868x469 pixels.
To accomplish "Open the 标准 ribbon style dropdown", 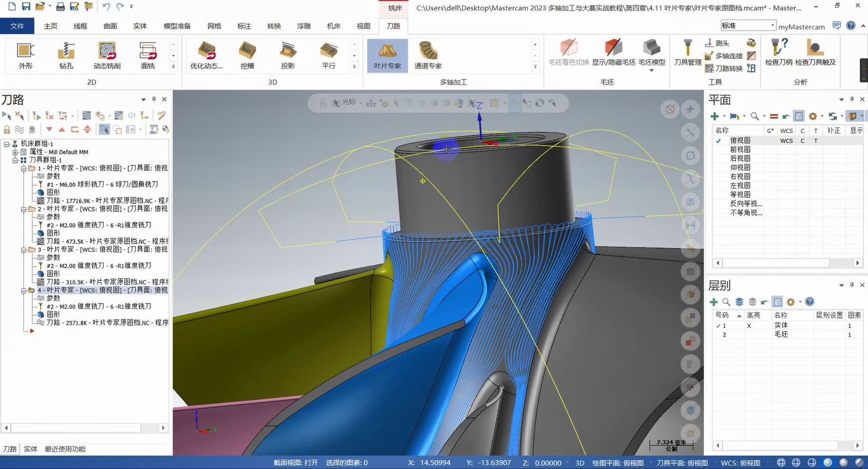I will pos(773,26).
